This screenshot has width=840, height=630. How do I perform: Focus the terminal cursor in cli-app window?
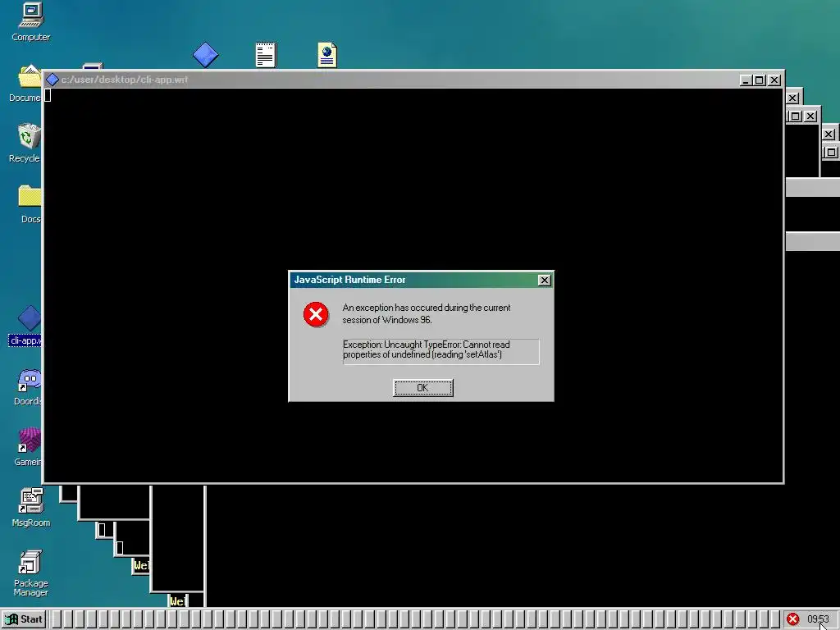pos(48,95)
